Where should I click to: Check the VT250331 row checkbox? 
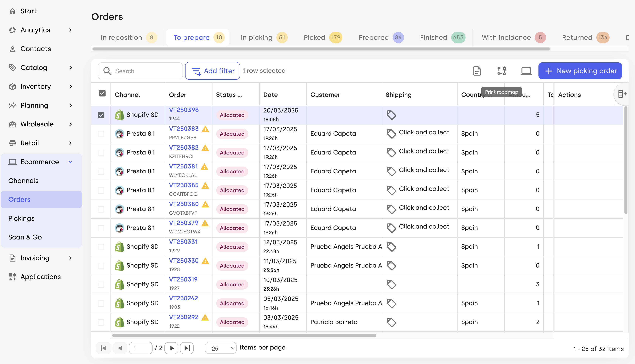click(x=101, y=247)
